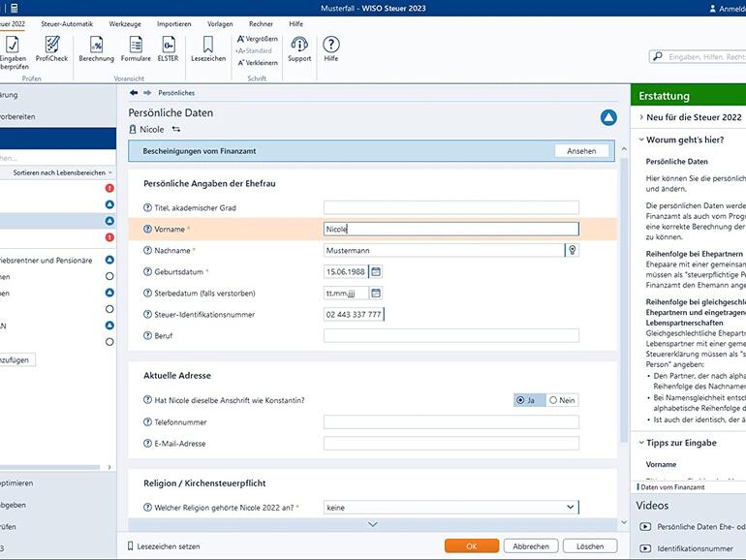The width and height of the screenshot is (746, 560).
Task: Open the Werkzeuge menu tab
Action: pyautogui.click(x=124, y=23)
